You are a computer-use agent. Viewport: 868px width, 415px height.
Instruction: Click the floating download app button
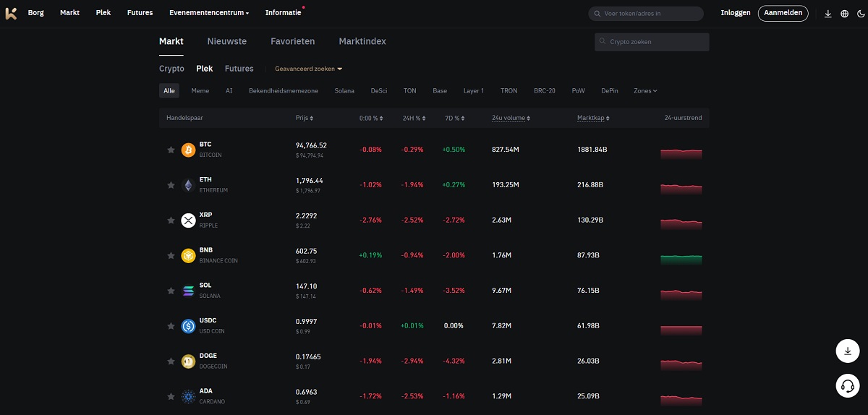point(847,351)
